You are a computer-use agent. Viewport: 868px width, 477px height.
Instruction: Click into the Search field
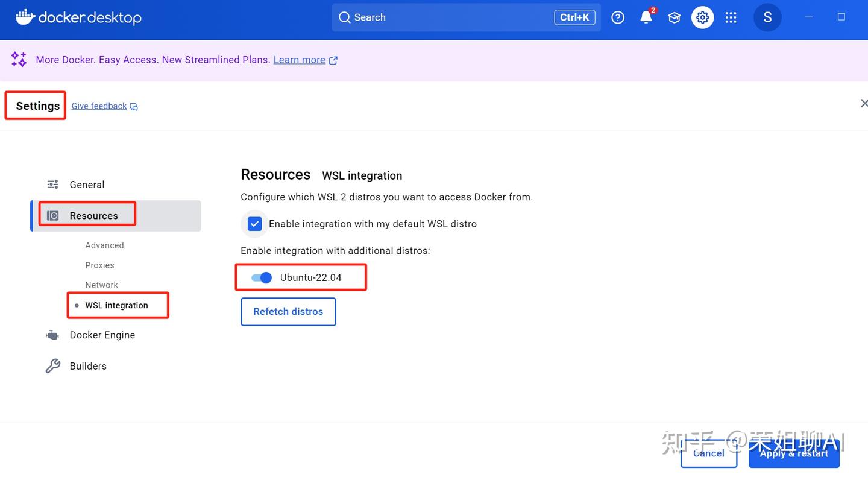click(466, 17)
